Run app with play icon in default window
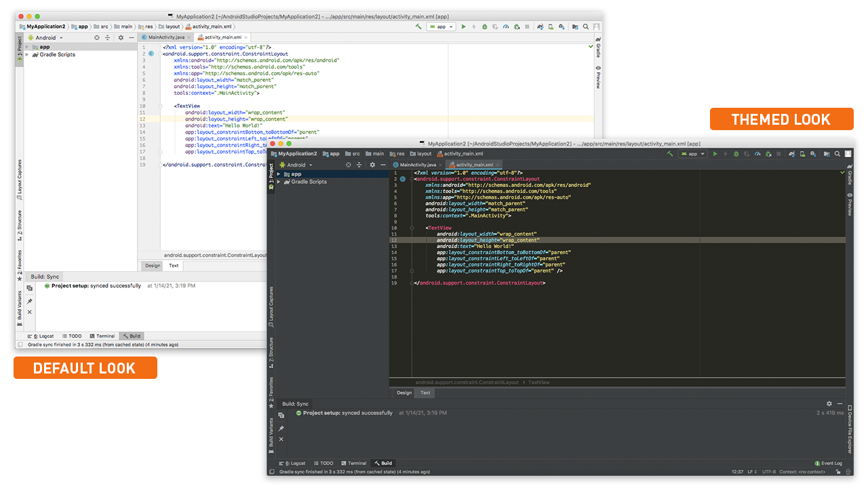The width and height of the screenshot is (868, 488). tap(464, 26)
